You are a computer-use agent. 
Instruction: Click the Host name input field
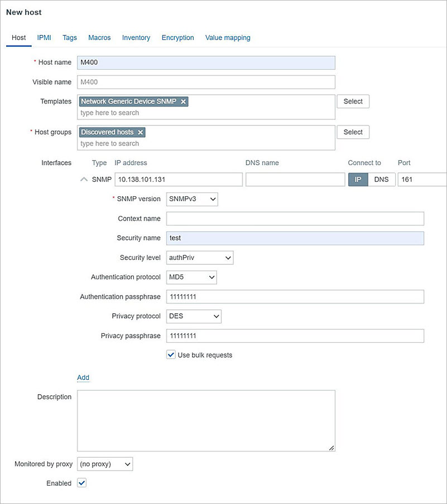(x=206, y=62)
